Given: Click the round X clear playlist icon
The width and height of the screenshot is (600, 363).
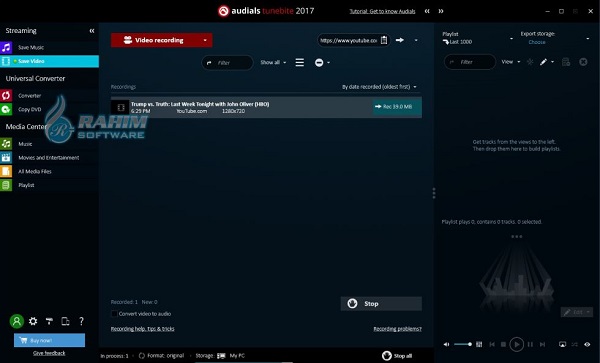Looking at the screenshot, I should tap(583, 62).
